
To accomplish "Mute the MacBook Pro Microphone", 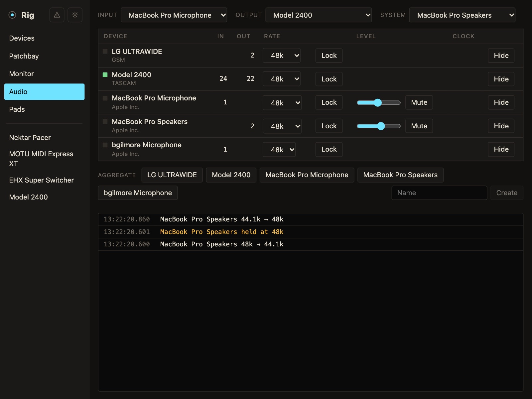I will click(x=419, y=102).
